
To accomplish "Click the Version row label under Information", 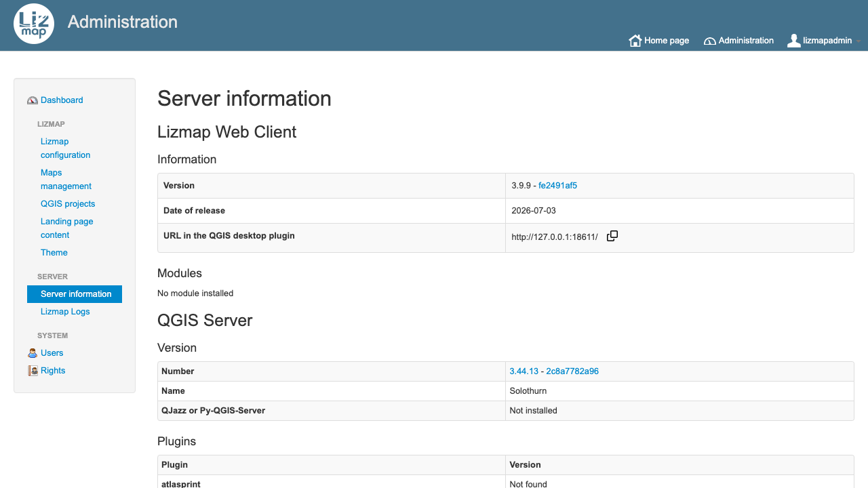I will point(179,186).
